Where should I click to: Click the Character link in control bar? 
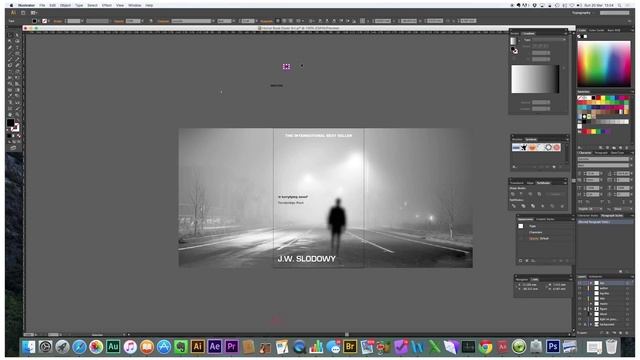(163, 21)
